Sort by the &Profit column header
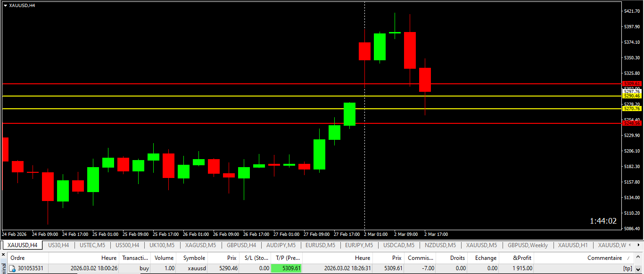644x274 pixels. tap(516, 258)
